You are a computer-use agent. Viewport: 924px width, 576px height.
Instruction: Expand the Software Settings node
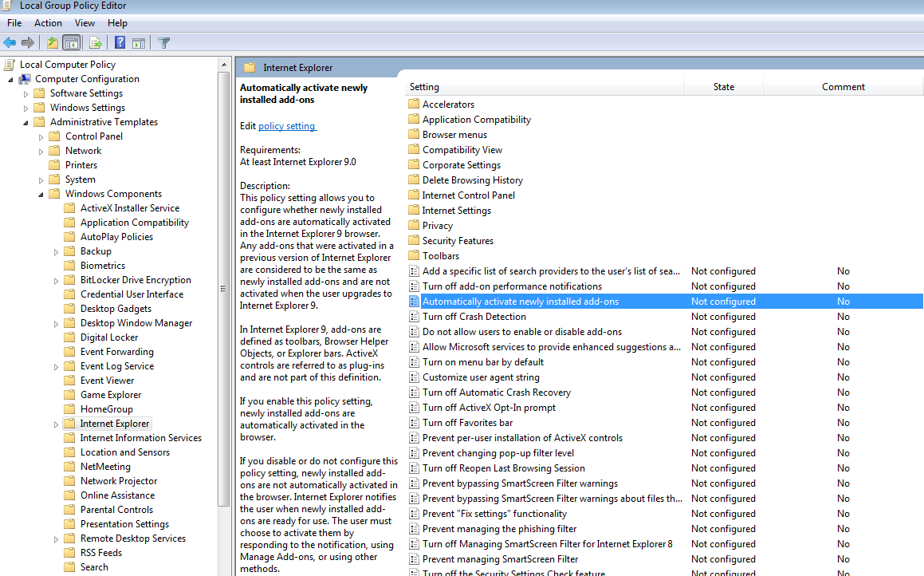click(x=26, y=94)
